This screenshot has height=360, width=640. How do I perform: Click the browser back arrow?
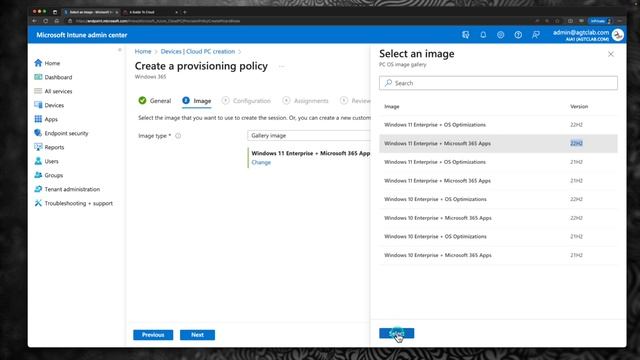pos(35,21)
